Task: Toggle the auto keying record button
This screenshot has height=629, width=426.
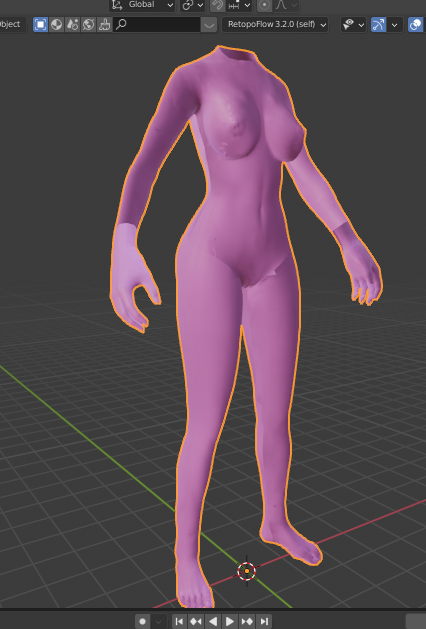Action: [142, 621]
